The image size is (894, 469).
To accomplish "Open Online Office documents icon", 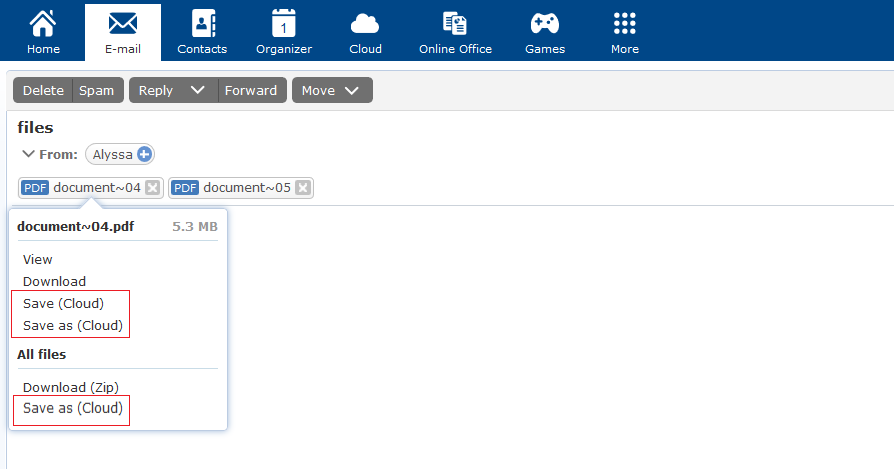I will (x=455, y=23).
